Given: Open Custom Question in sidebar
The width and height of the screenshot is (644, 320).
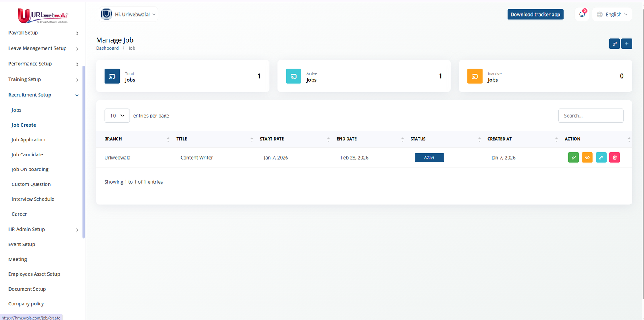Looking at the screenshot, I should pyautogui.click(x=31, y=185).
